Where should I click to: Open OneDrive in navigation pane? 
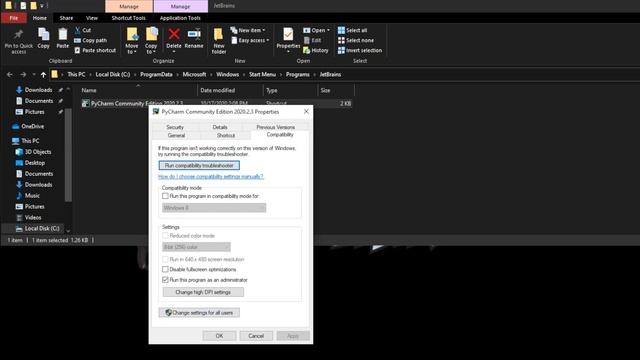[28, 127]
